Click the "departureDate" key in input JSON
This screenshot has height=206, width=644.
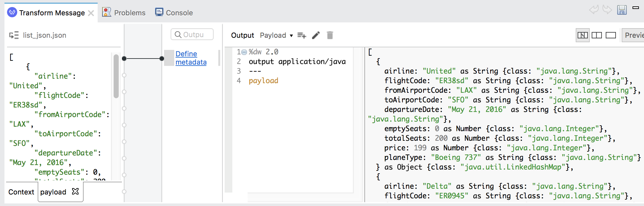[x=66, y=153]
